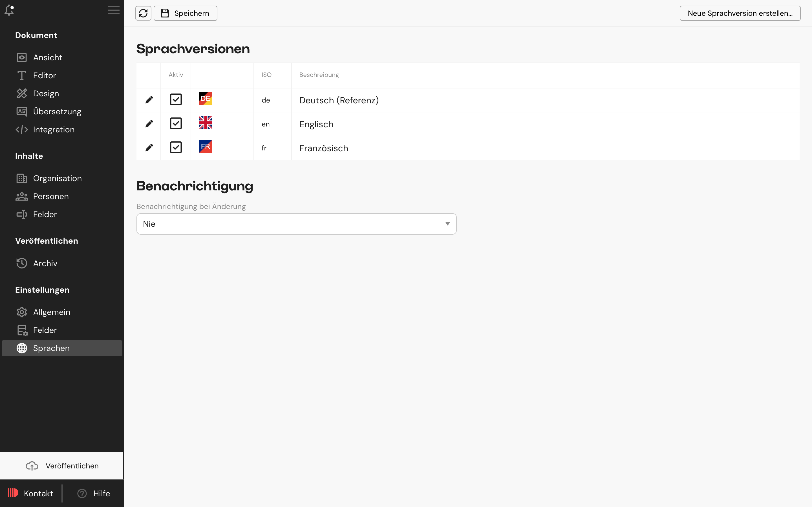Image resolution: width=812 pixels, height=507 pixels.
Task: Expand the hamburger menu at sidebar top
Action: click(113, 10)
